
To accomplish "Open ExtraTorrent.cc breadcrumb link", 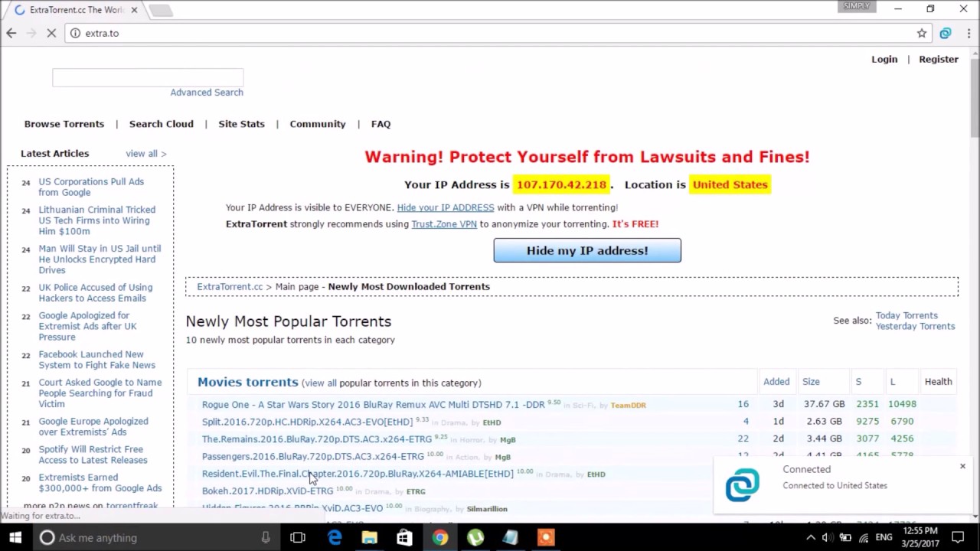I will click(x=230, y=286).
